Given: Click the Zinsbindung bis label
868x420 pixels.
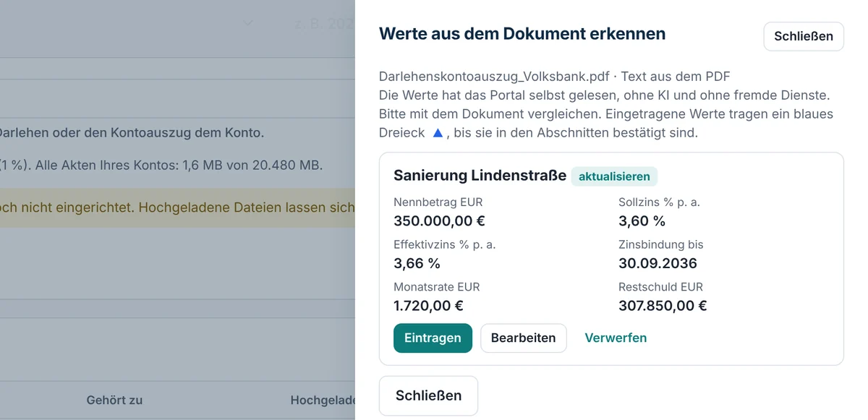Looking at the screenshot, I should click(661, 244).
